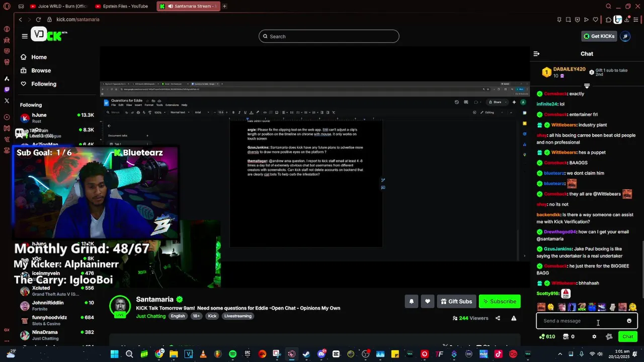Open Santamaria's channel avatar
Viewport: 644px width, 362px height.
coord(120,306)
